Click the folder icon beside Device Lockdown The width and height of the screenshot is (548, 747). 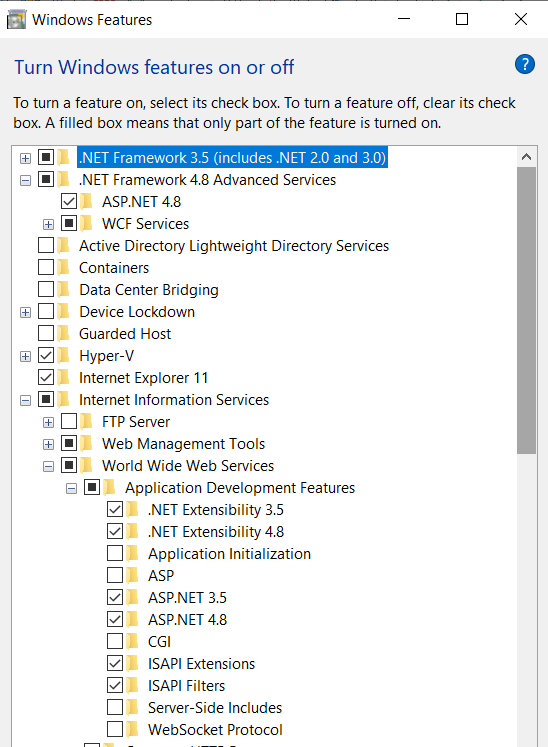[63, 312]
